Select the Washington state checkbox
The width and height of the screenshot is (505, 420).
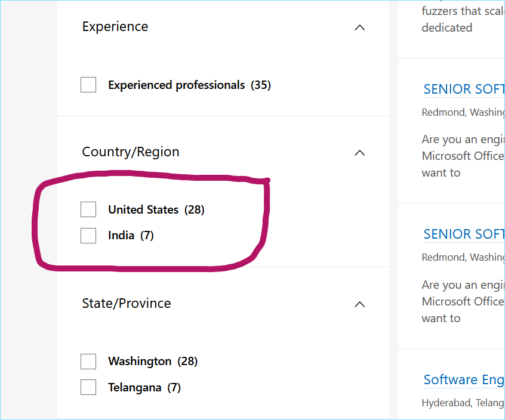pyautogui.click(x=88, y=362)
